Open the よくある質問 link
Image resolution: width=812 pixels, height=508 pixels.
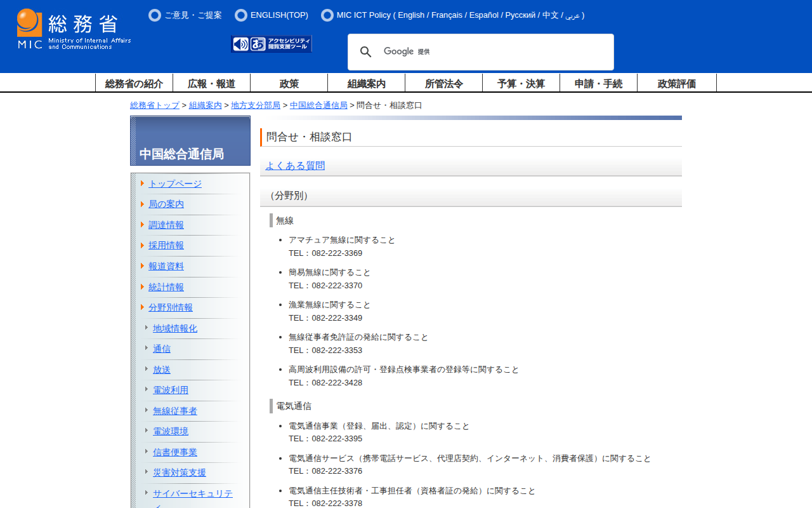click(x=295, y=166)
